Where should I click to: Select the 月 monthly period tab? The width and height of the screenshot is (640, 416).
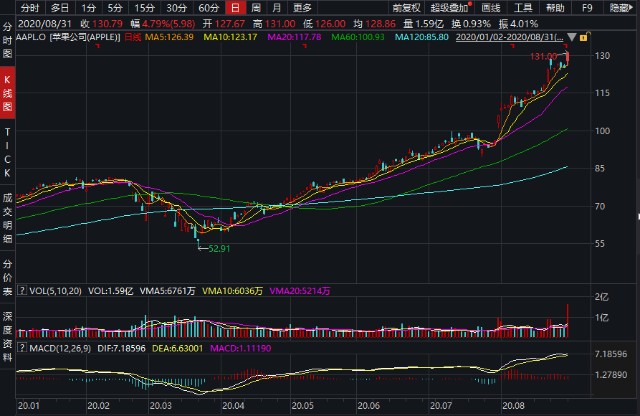(x=279, y=7)
